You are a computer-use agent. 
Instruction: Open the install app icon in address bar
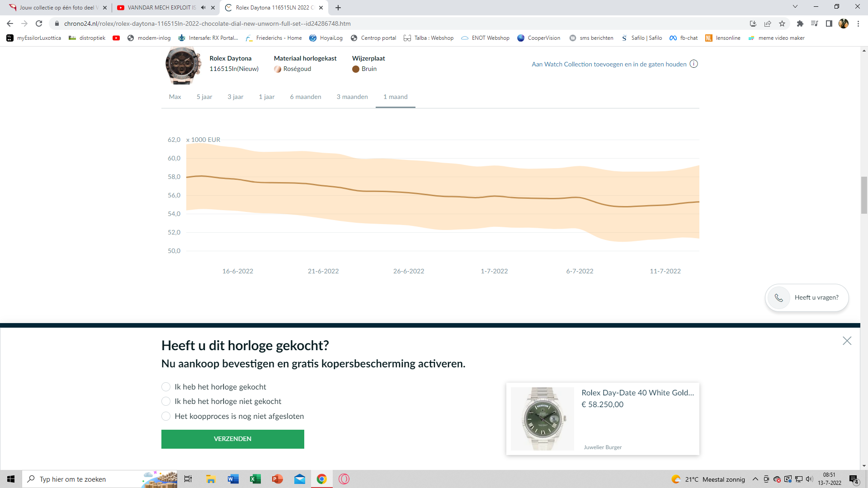(x=753, y=23)
